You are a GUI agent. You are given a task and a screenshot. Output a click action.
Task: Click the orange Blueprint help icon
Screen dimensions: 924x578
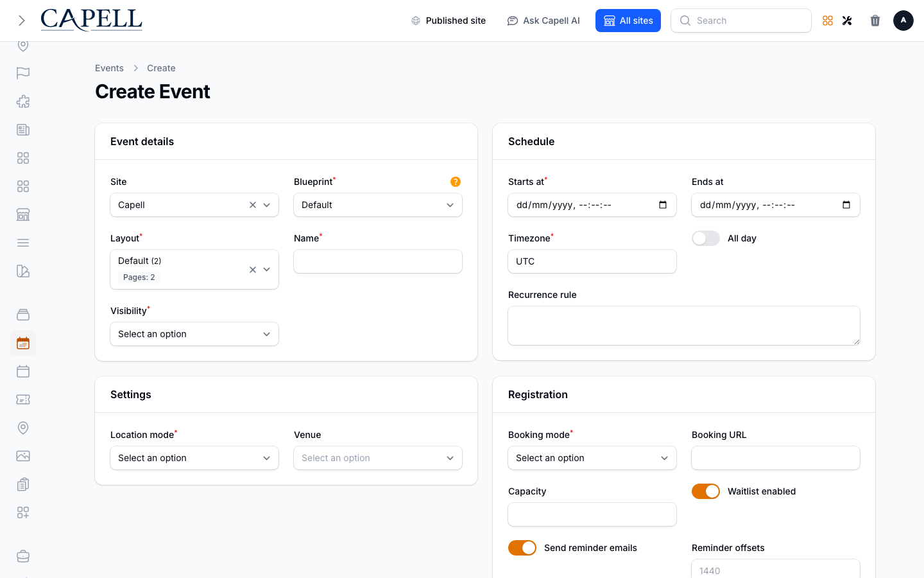[x=456, y=182]
